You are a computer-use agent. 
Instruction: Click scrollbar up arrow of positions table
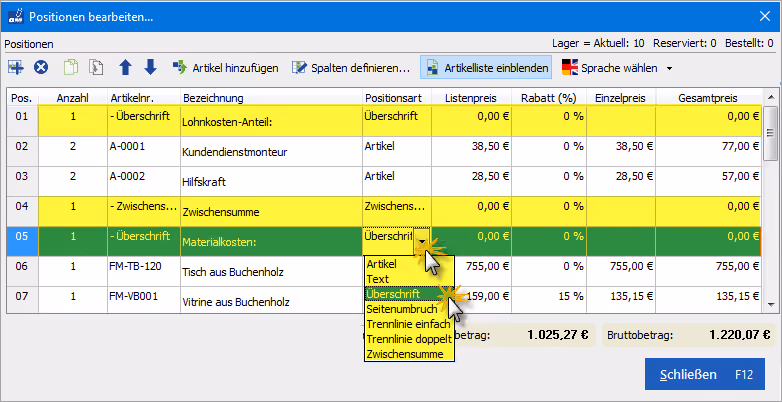click(771, 97)
